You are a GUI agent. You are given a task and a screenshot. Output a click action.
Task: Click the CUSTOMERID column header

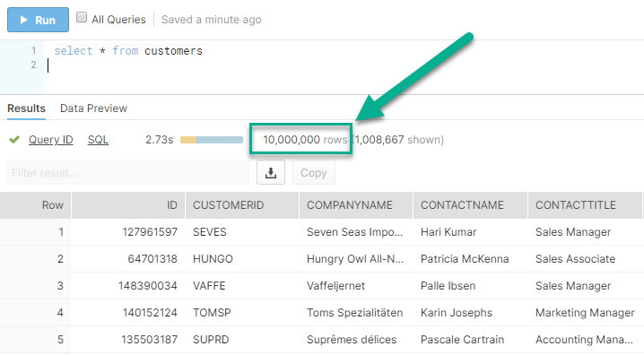[242, 204]
